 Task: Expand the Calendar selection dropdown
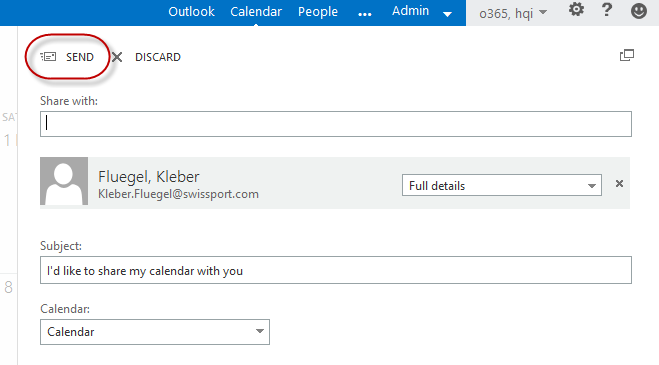(155, 332)
